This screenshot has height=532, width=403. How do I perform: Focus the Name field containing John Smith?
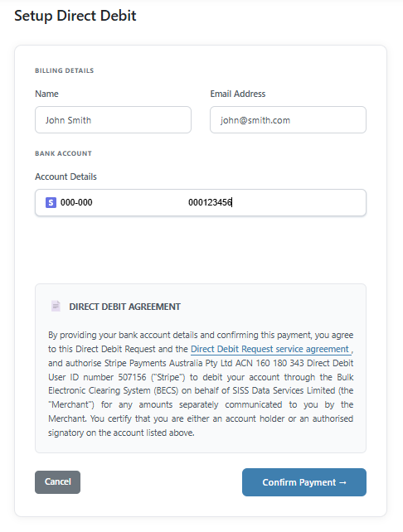click(x=113, y=120)
